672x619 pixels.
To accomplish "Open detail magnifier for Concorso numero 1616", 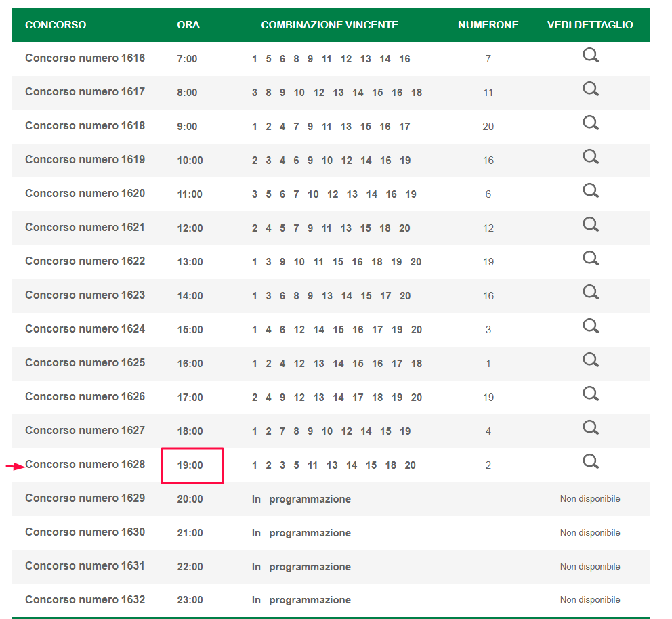I will click(591, 56).
